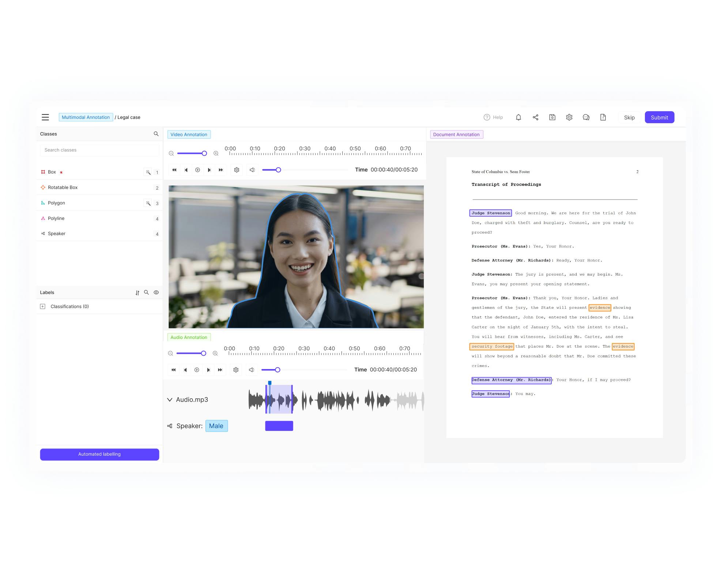
Task: Step forward in audio player
Action: pos(208,370)
